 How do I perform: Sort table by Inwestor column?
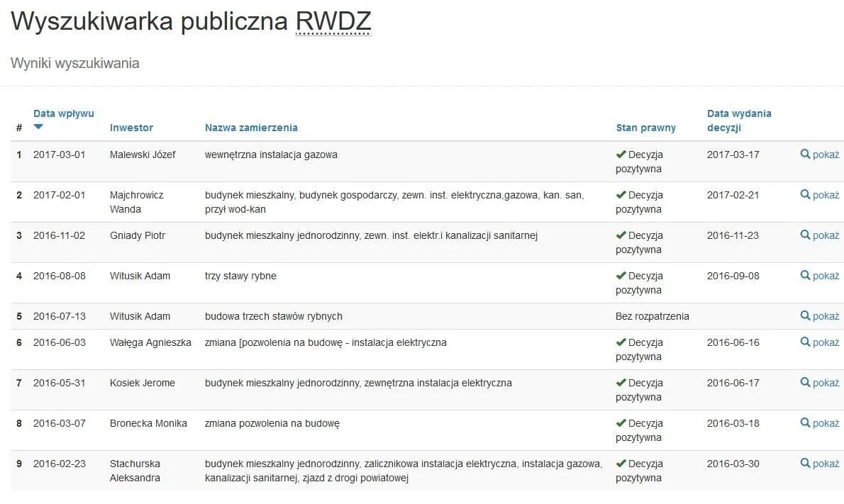point(131,128)
